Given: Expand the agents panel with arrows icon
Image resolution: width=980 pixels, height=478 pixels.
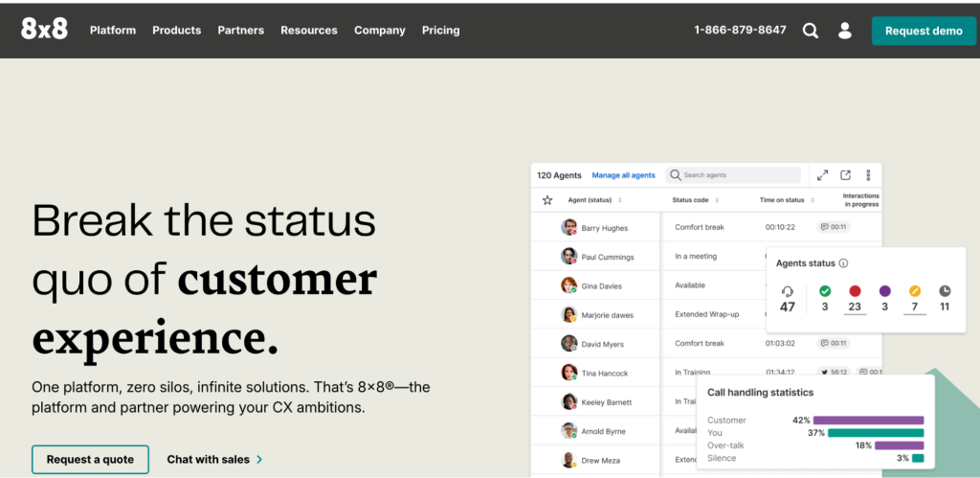Looking at the screenshot, I should tap(822, 175).
